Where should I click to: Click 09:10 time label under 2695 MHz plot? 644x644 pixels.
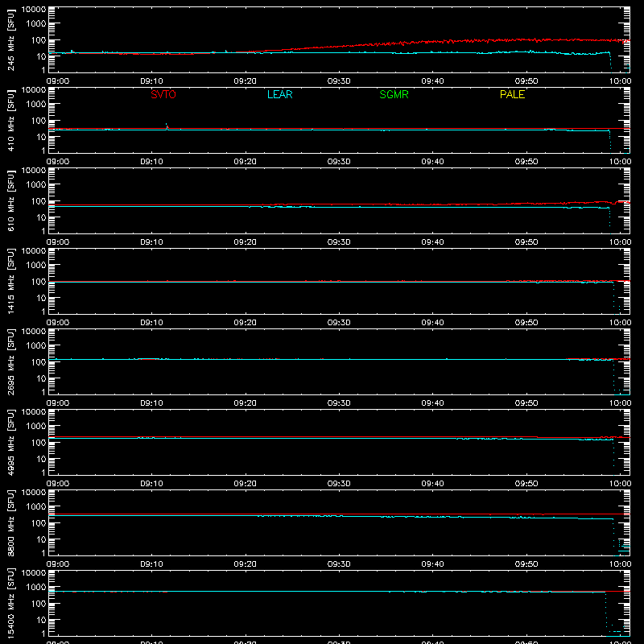coord(151,403)
